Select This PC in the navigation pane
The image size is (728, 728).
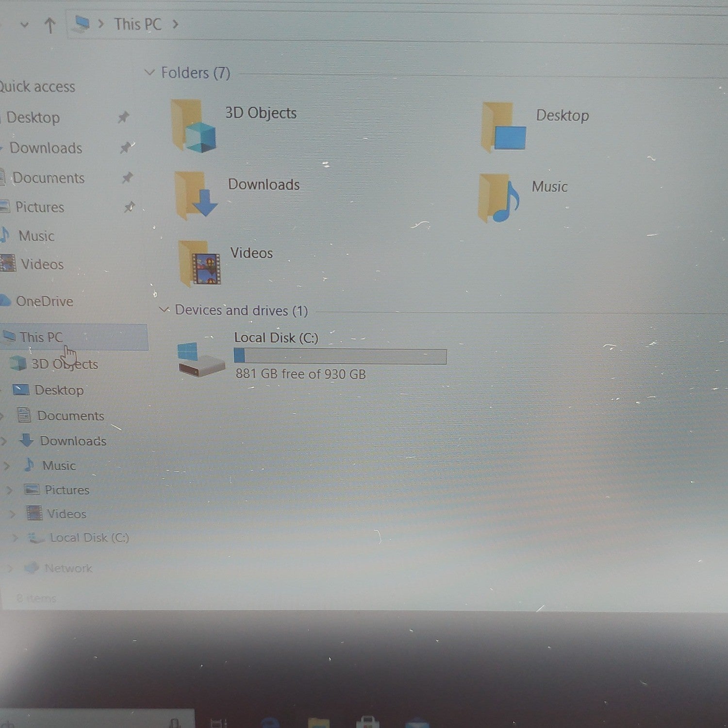point(41,337)
